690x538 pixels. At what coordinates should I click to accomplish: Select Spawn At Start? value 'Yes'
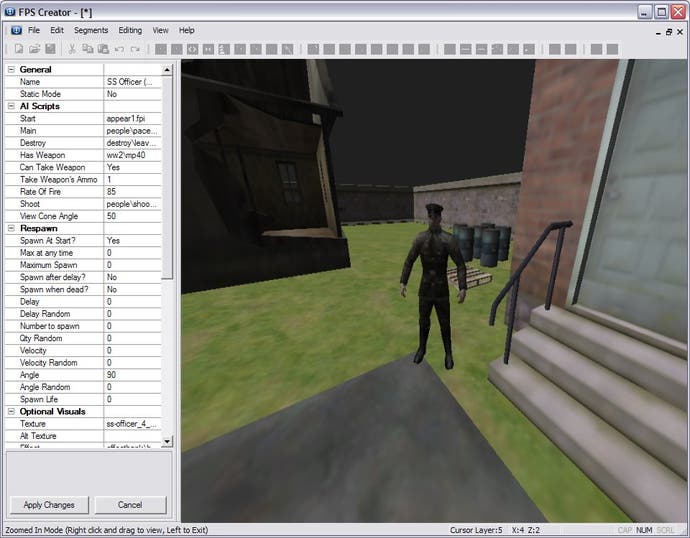pos(133,241)
